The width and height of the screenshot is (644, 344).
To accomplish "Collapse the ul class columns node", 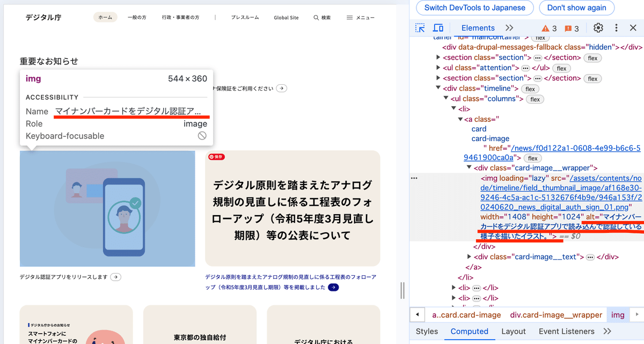I will click(x=446, y=99).
